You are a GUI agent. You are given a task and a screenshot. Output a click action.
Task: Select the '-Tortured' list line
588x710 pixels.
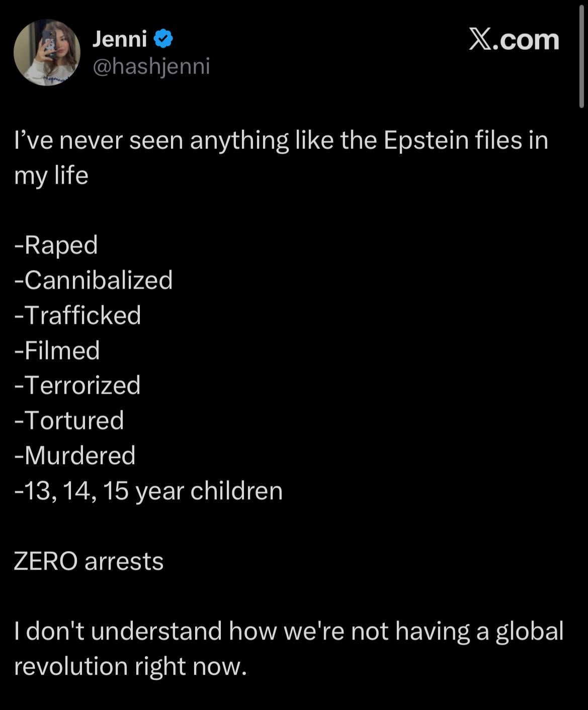[x=69, y=420]
